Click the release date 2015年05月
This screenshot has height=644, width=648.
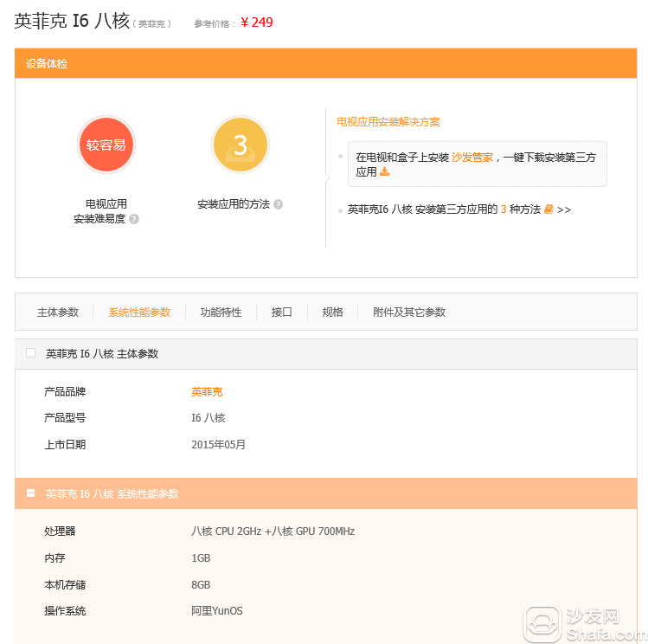pyautogui.click(x=218, y=445)
